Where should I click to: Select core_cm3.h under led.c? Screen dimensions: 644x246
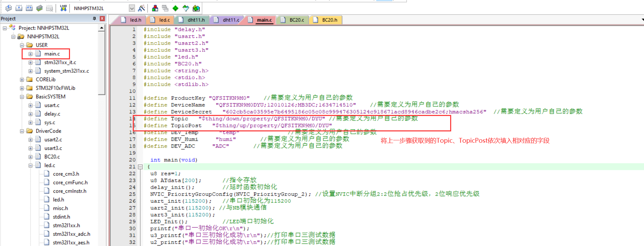click(66, 174)
